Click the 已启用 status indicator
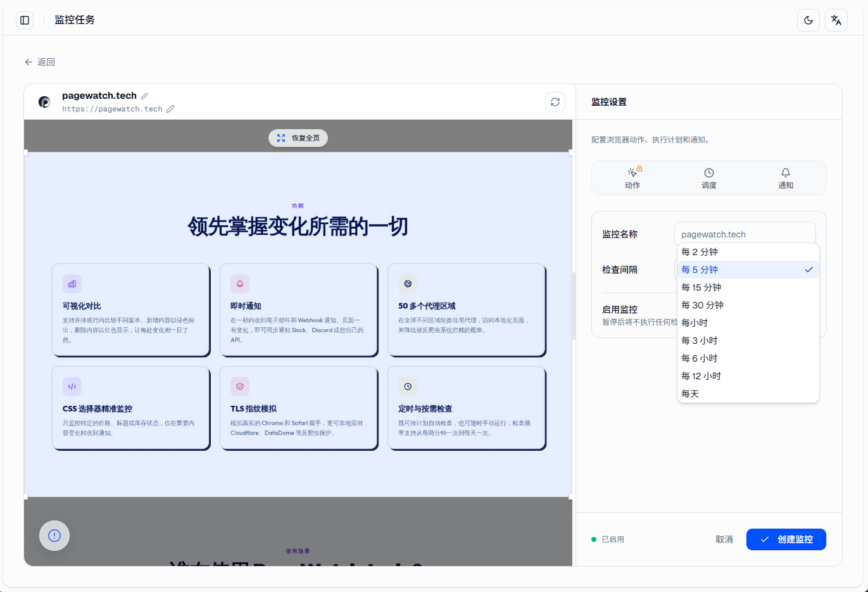 coord(608,539)
